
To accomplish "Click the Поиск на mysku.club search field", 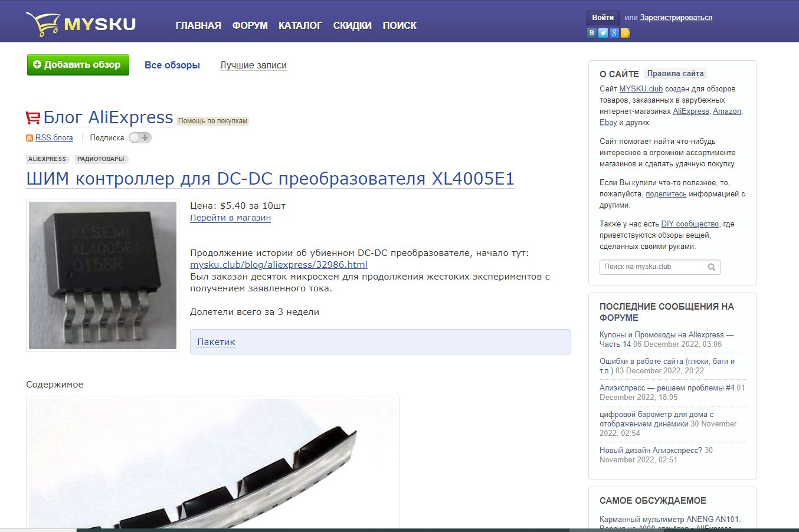I will tap(652, 267).
